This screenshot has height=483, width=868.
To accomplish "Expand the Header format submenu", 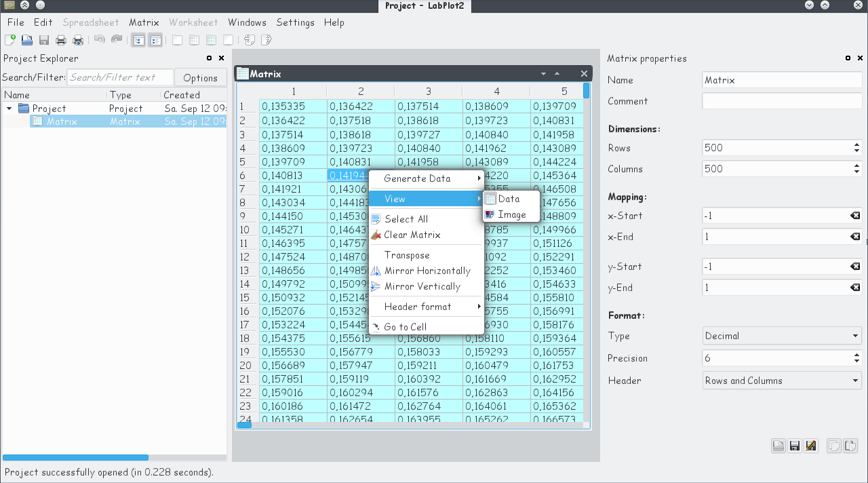I will pyautogui.click(x=426, y=307).
